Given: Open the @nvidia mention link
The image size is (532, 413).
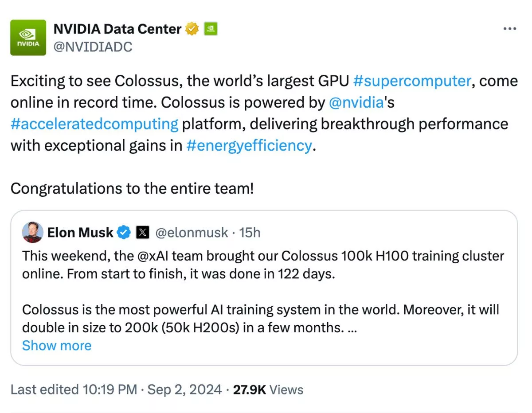Looking at the screenshot, I should coord(356,102).
